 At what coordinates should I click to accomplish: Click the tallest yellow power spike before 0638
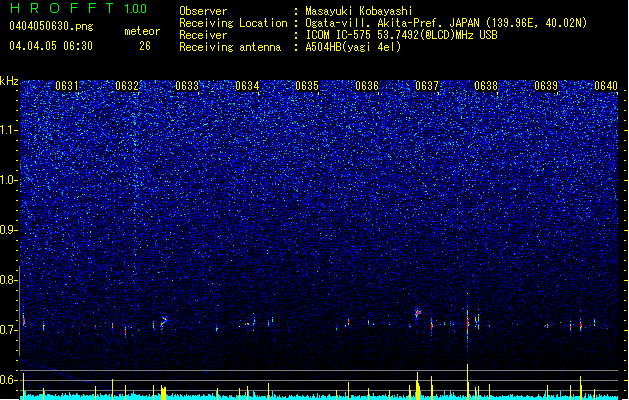(467, 381)
